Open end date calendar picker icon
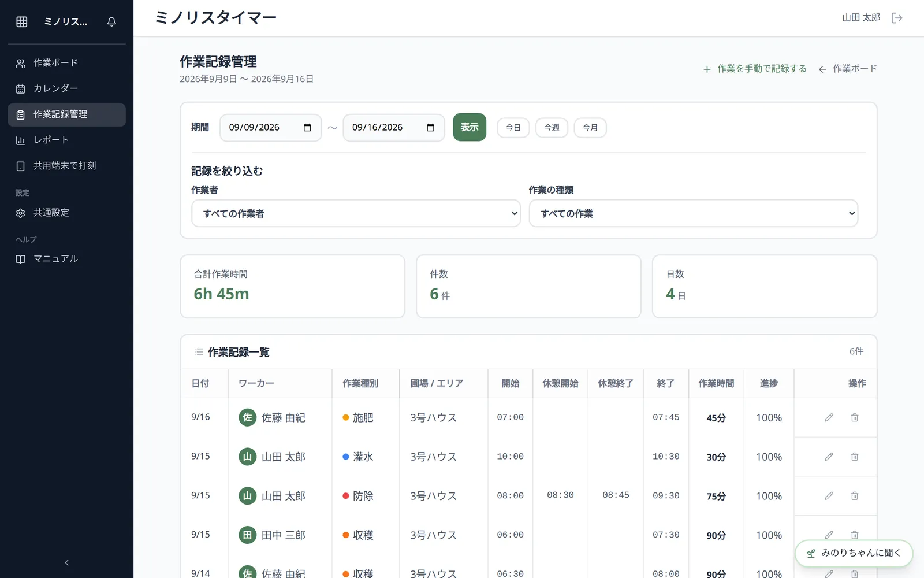Image resolution: width=924 pixels, height=578 pixels. pos(430,128)
